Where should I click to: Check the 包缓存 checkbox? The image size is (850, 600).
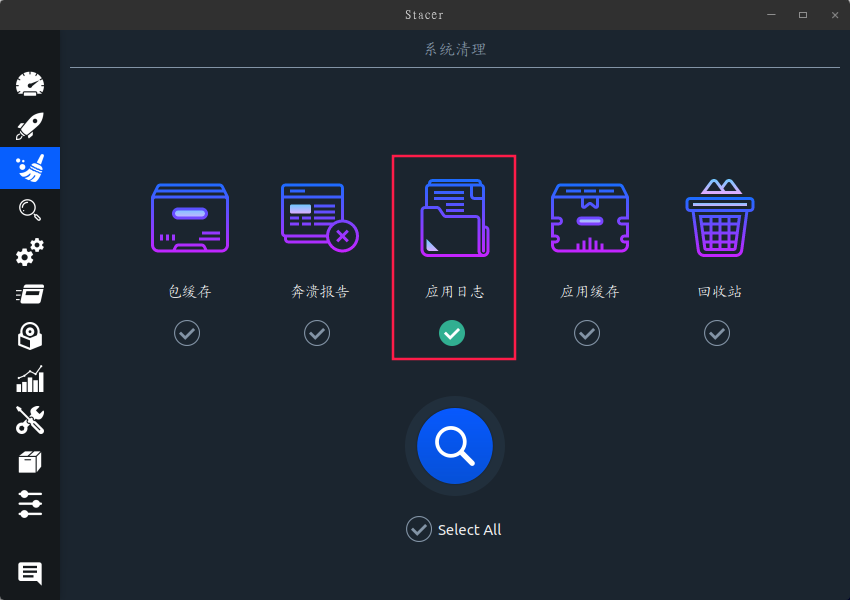[187, 333]
